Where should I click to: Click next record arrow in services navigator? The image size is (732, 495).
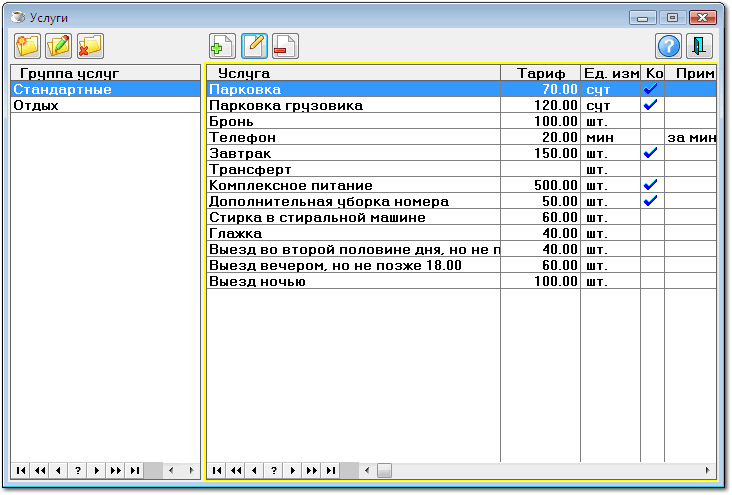point(292,470)
